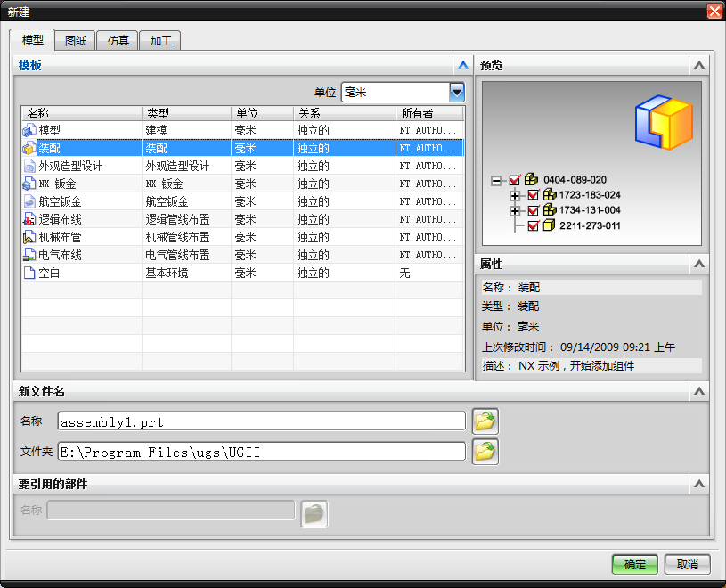Open the folder browse icon beside 名称
Image resolution: width=726 pixels, height=588 pixels.
[x=485, y=421]
